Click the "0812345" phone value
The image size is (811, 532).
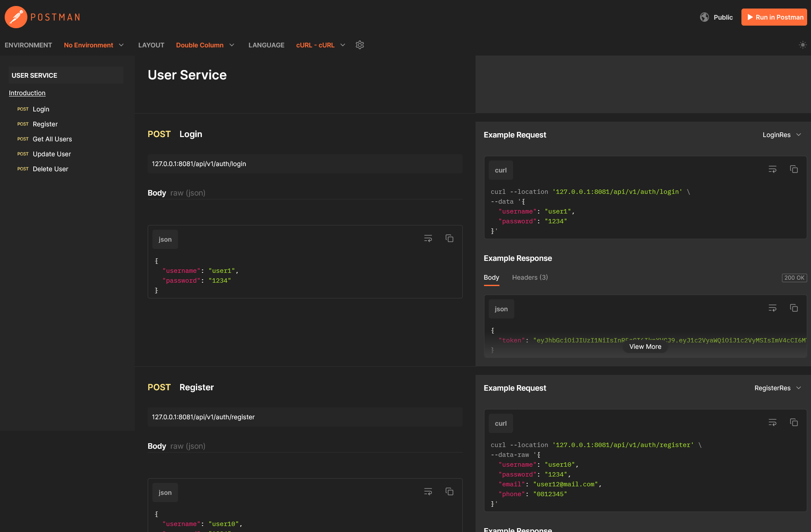click(x=550, y=494)
